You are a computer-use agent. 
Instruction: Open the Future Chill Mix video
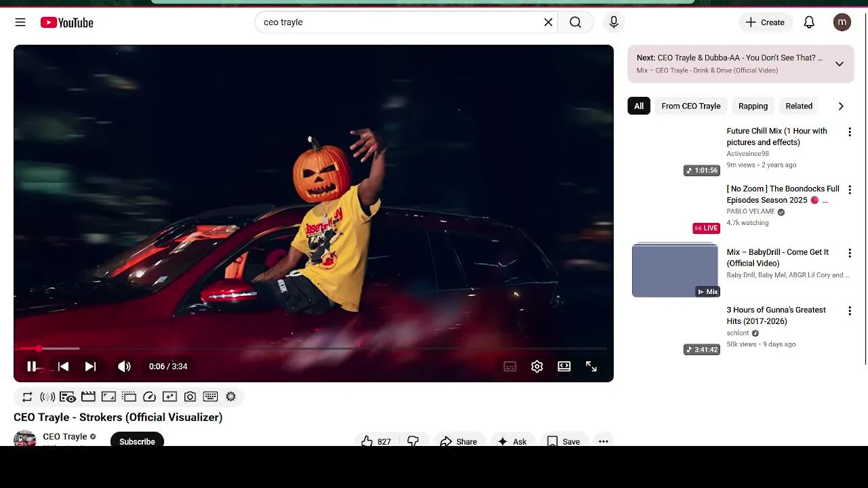point(776,136)
